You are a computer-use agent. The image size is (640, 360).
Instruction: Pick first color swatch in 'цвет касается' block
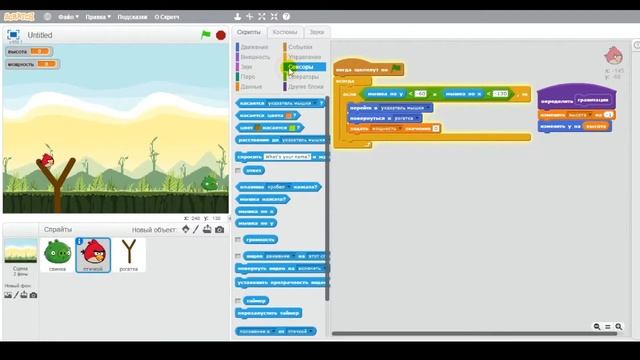click(x=258, y=128)
